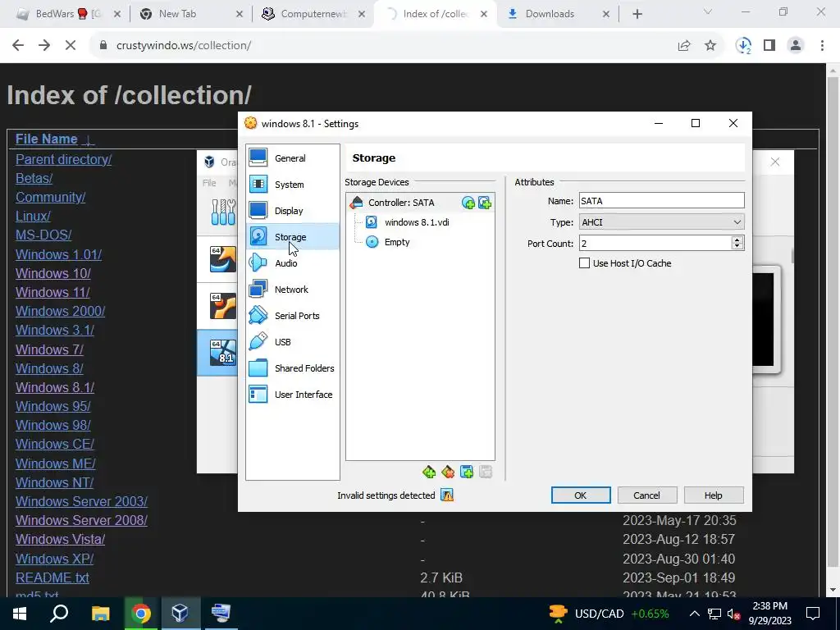Share this page icon in Chrome
Viewport: 840px width, 630px height.
tap(684, 46)
